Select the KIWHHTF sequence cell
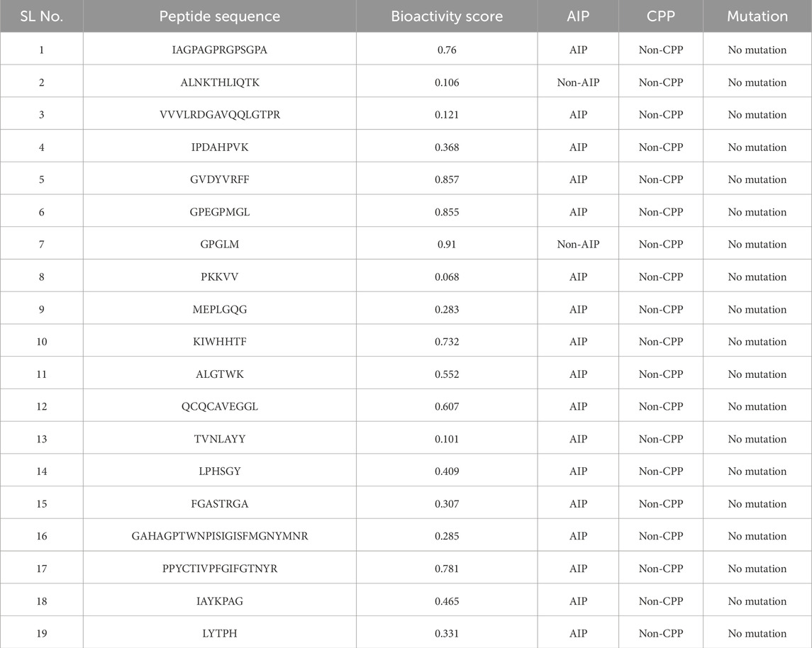812x648 pixels. (x=220, y=342)
